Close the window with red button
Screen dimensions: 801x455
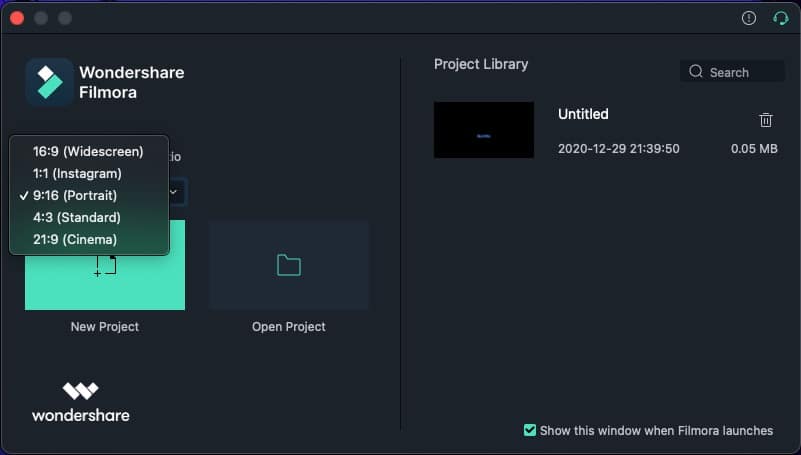[x=17, y=18]
